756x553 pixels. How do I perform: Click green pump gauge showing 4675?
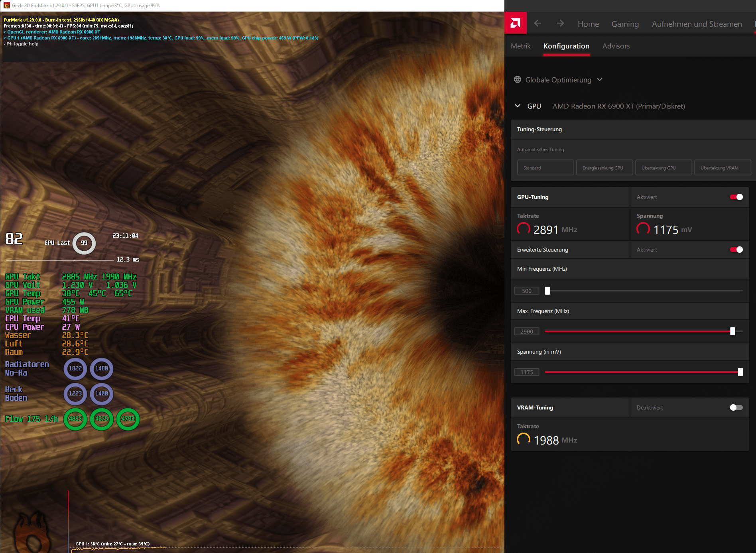tap(102, 419)
